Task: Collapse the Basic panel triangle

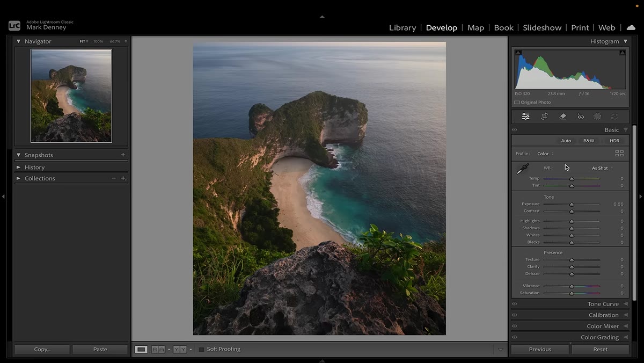Action: 625,130
